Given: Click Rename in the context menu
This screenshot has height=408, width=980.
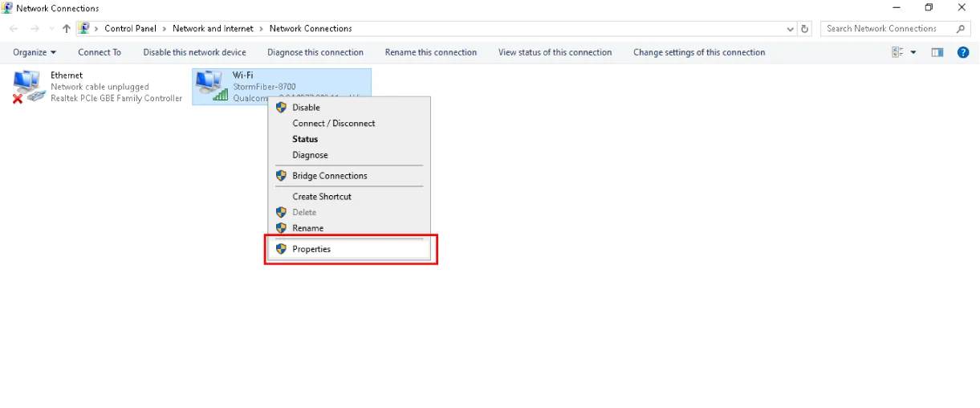Looking at the screenshot, I should coord(349,228).
